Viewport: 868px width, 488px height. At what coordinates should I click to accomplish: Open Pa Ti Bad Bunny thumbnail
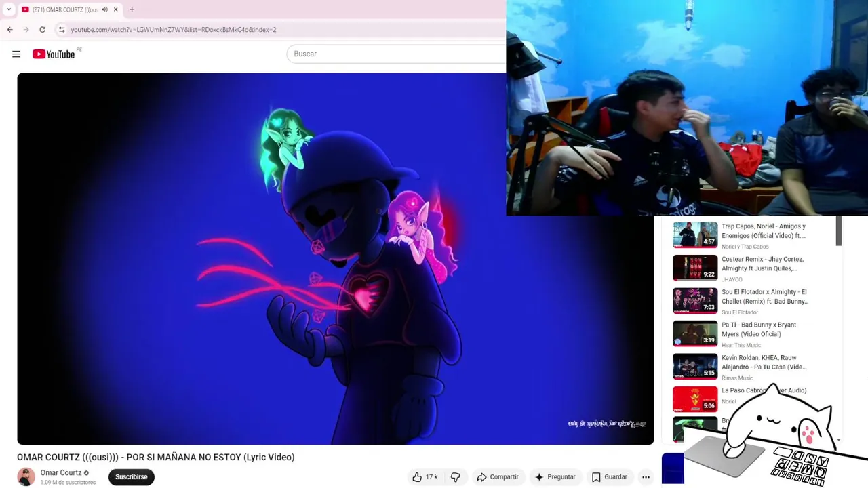click(x=695, y=333)
